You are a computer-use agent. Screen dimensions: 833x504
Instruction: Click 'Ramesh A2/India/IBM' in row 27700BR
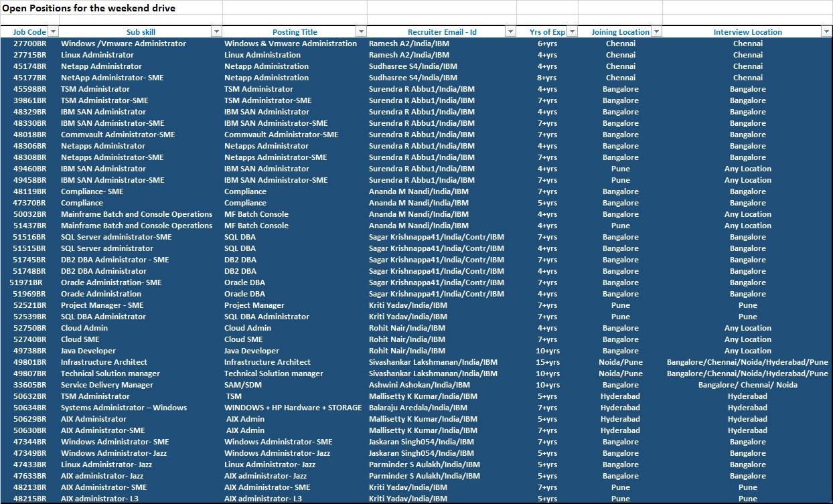(409, 44)
